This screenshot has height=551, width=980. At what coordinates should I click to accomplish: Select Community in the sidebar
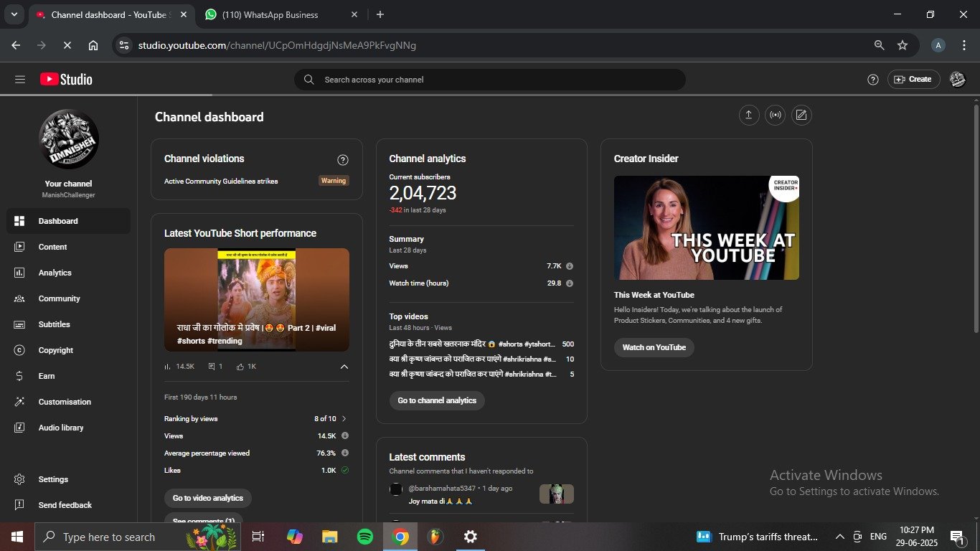tap(68, 298)
